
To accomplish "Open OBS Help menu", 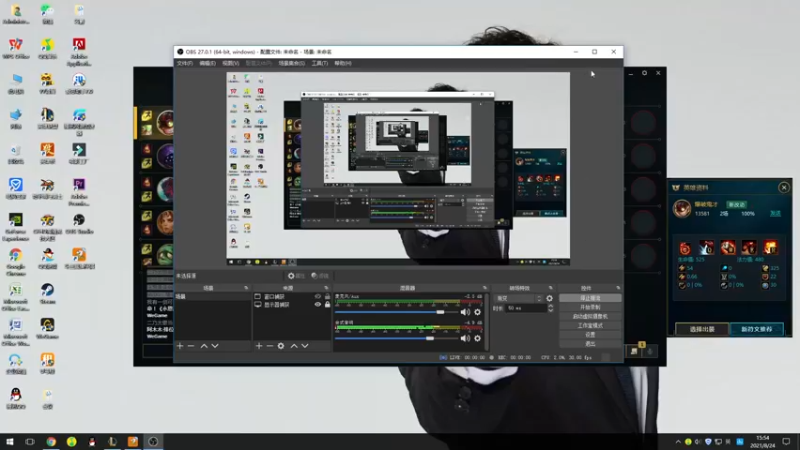I will click(343, 63).
